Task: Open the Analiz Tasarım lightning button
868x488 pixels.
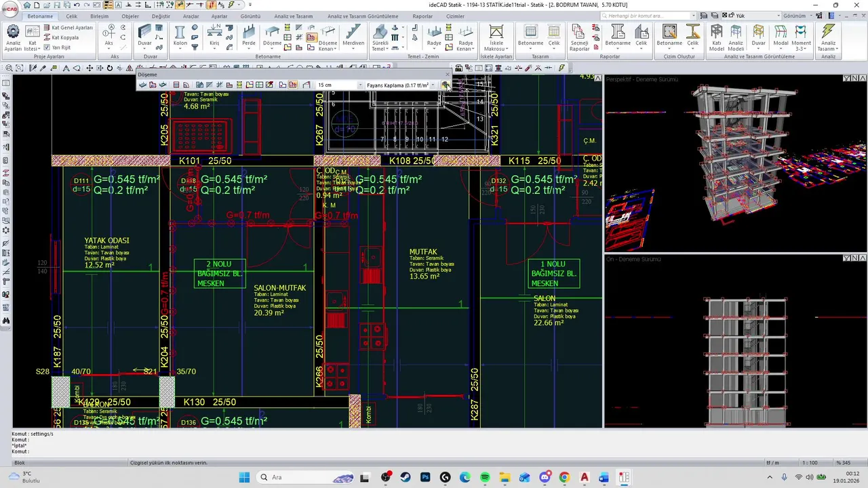Action: 828,39
